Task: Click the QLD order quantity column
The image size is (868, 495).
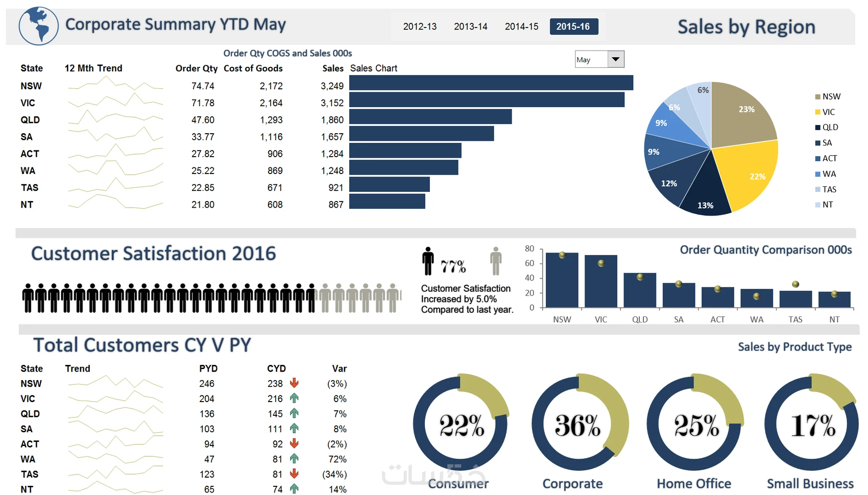Action: click(640, 290)
